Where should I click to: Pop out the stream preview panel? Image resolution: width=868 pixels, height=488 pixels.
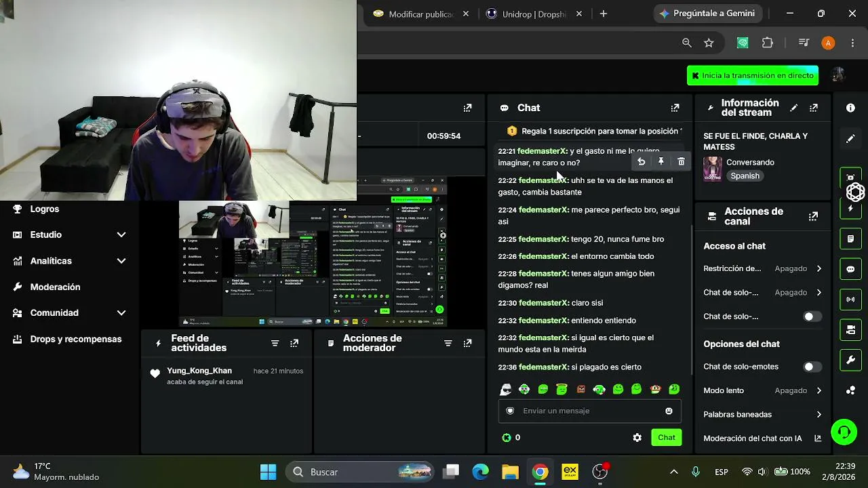coord(467,108)
